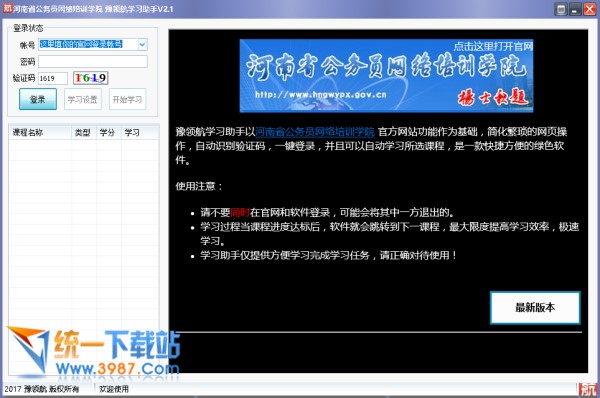Minimize the window from the title bar

pos(575,9)
